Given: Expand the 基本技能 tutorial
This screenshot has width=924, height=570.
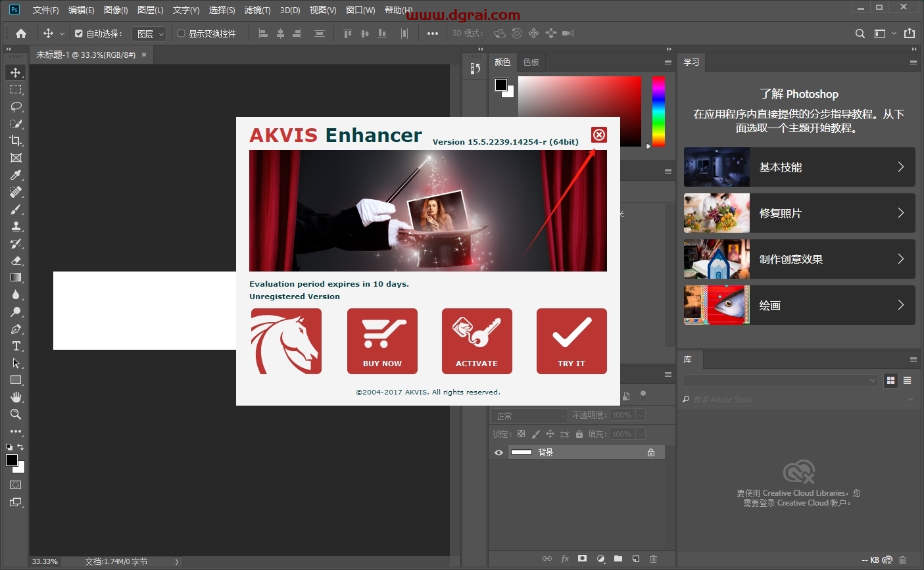Looking at the screenshot, I should click(x=799, y=167).
